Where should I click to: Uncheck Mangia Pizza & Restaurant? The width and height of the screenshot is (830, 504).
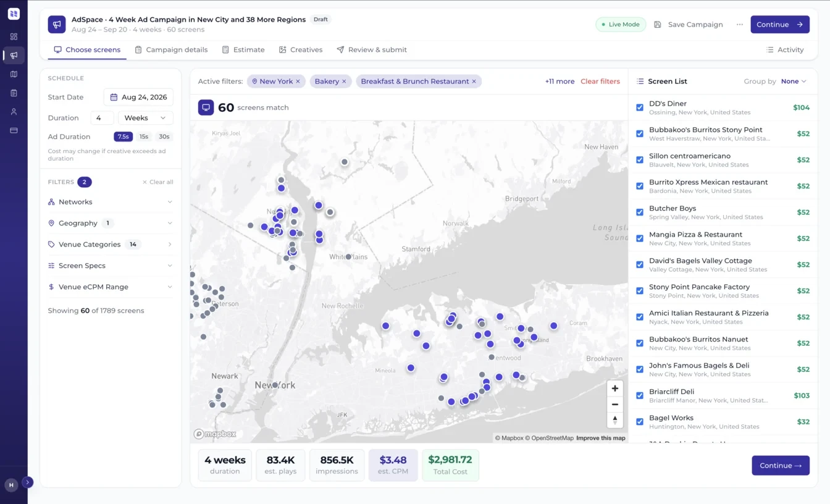click(x=640, y=238)
